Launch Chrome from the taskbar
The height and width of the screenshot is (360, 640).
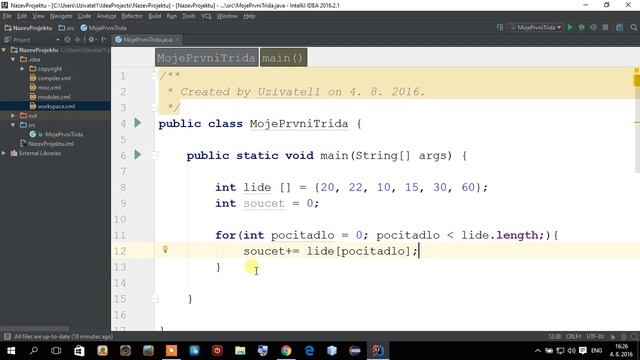[x=286, y=351]
